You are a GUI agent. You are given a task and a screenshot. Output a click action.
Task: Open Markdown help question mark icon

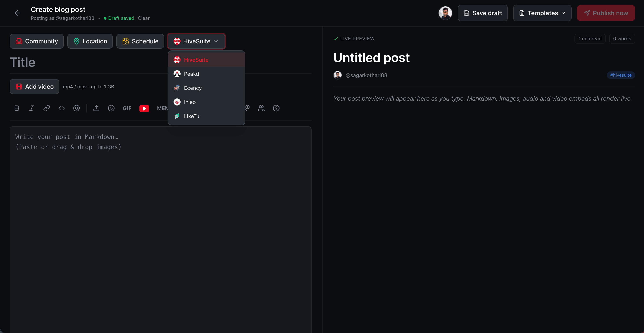point(276,108)
